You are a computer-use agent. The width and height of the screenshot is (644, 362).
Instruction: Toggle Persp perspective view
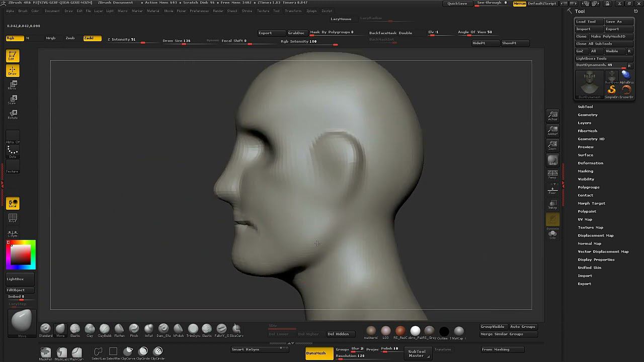pos(552,174)
